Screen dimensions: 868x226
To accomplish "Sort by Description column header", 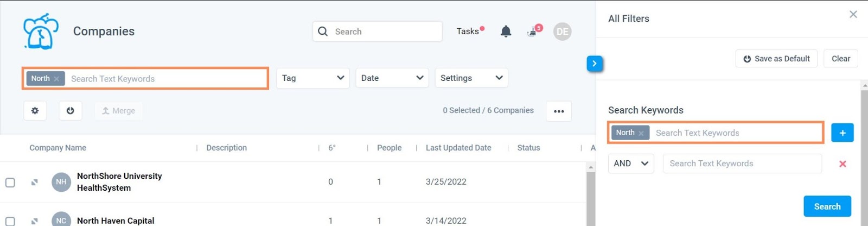I will (x=226, y=148).
